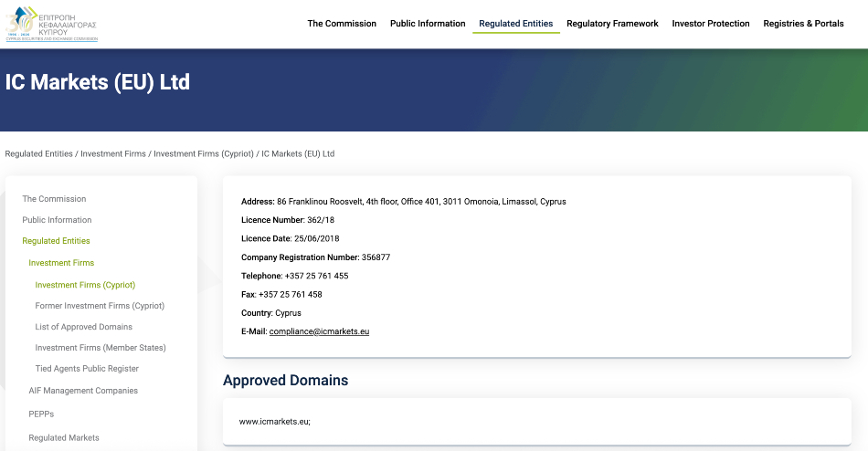Click the CySEC logo in the header

point(51,25)
